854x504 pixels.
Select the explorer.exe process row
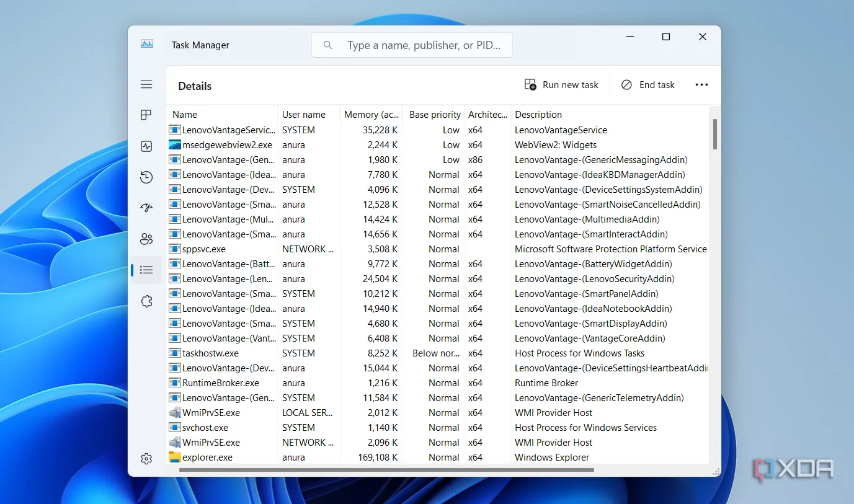coord(207,458)
